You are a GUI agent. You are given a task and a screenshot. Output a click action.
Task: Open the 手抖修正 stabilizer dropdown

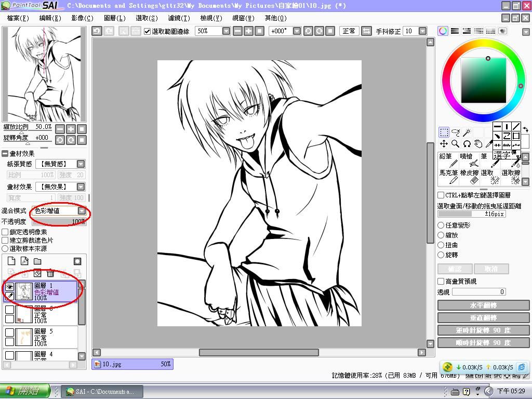pyautogui.click(x=422, y=31)
